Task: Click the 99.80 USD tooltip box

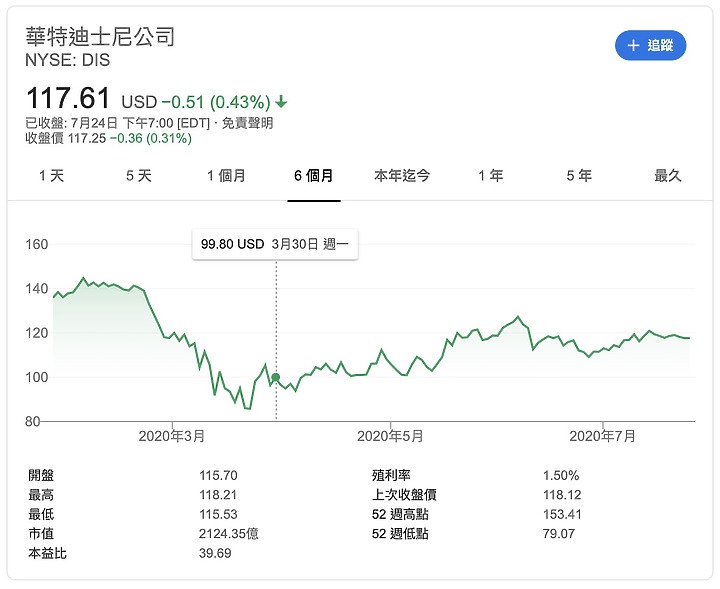Action: pyautogui.click(x=275, y=244)
